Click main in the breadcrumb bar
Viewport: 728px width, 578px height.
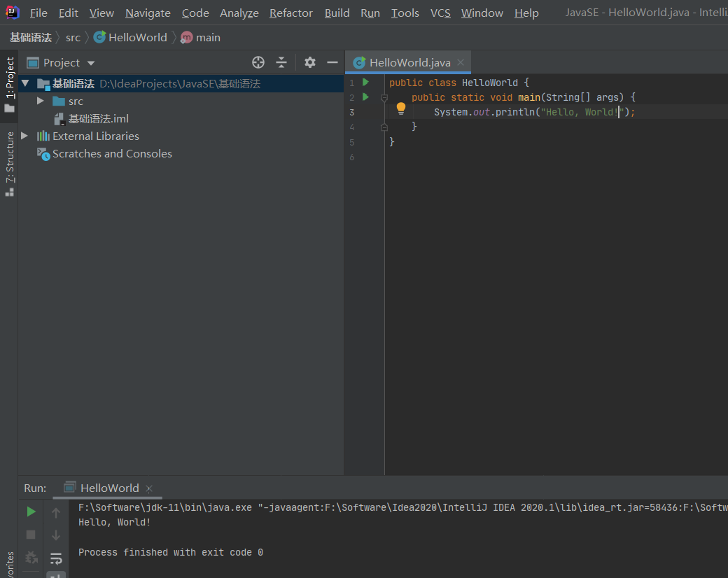click(208, 38)
